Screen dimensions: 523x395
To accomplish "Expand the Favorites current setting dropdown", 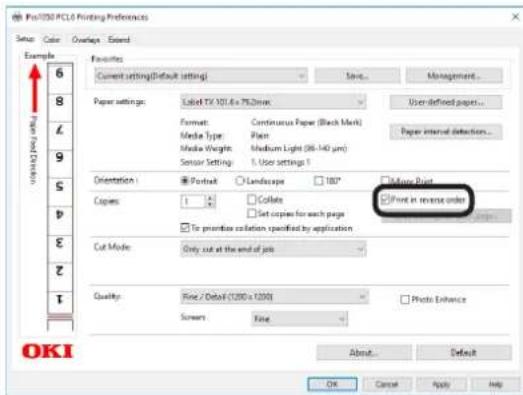I will (201, 76).
